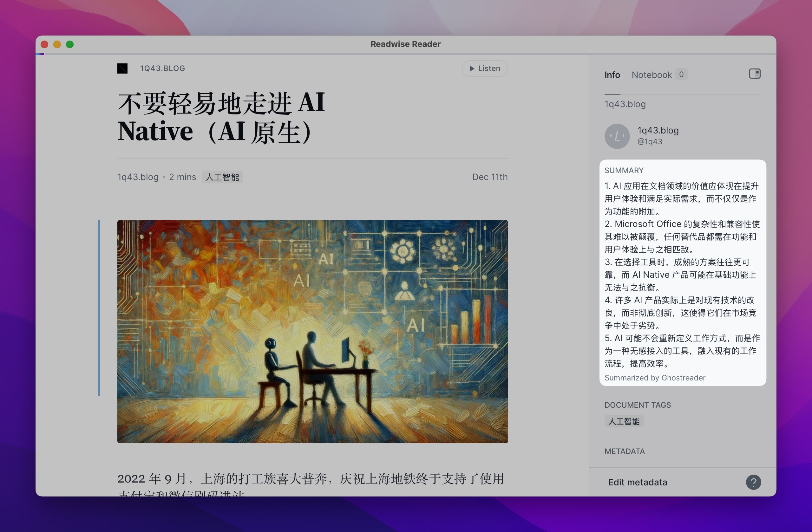Screen dimensions: 812x532
Task: Click the first paragraph starting 2022 年 9 月
Action: [x=311, y=484]
